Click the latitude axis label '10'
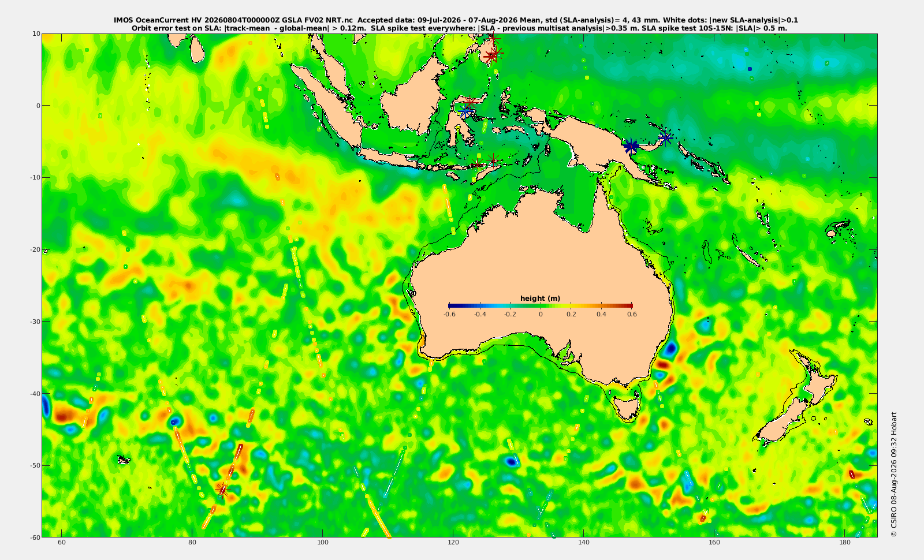This screenshot has width=924, height=560. [x=36, y=33]
